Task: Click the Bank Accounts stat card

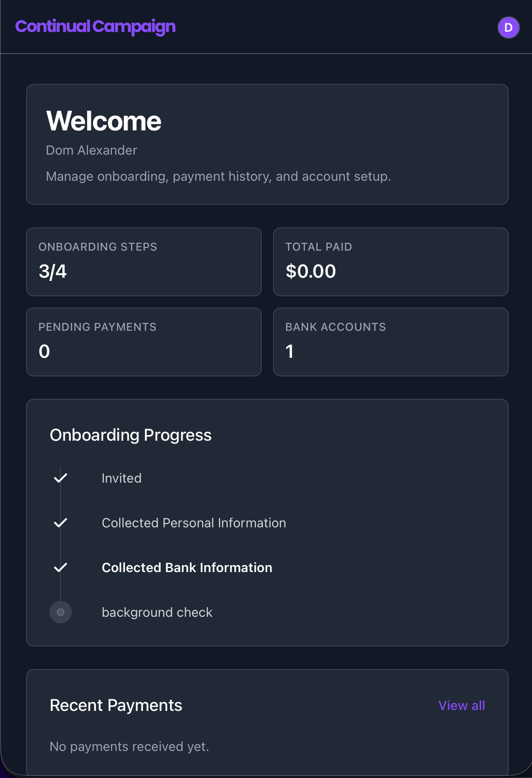Action: tap(391, 341)
